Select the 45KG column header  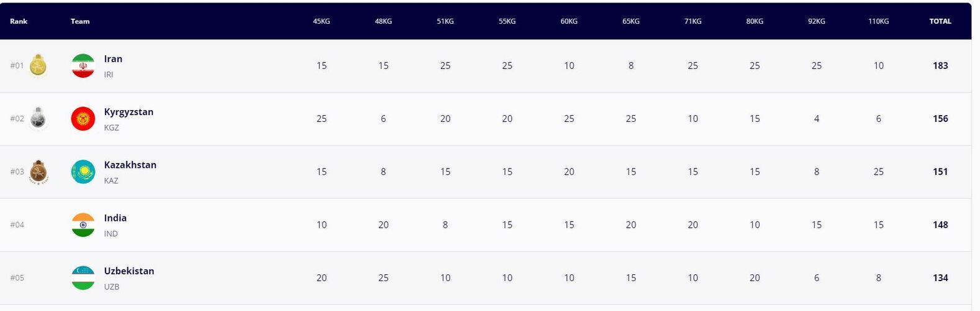pyautogui.click(x=321, y=21)
